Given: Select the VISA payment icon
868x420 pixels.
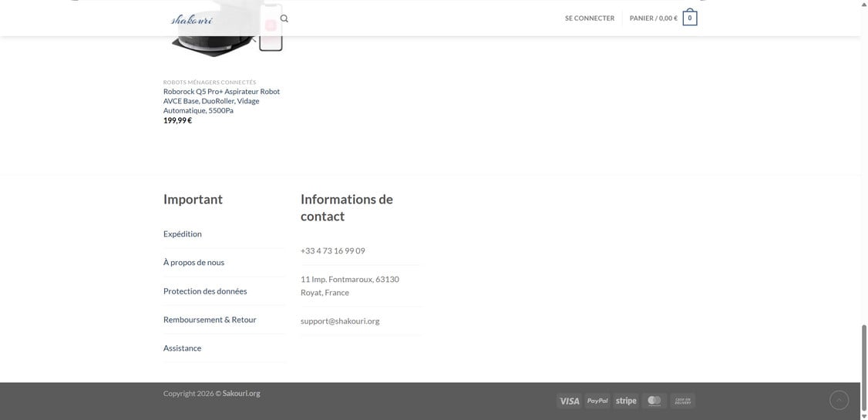Looking at the screenshot, I should 569,401.
